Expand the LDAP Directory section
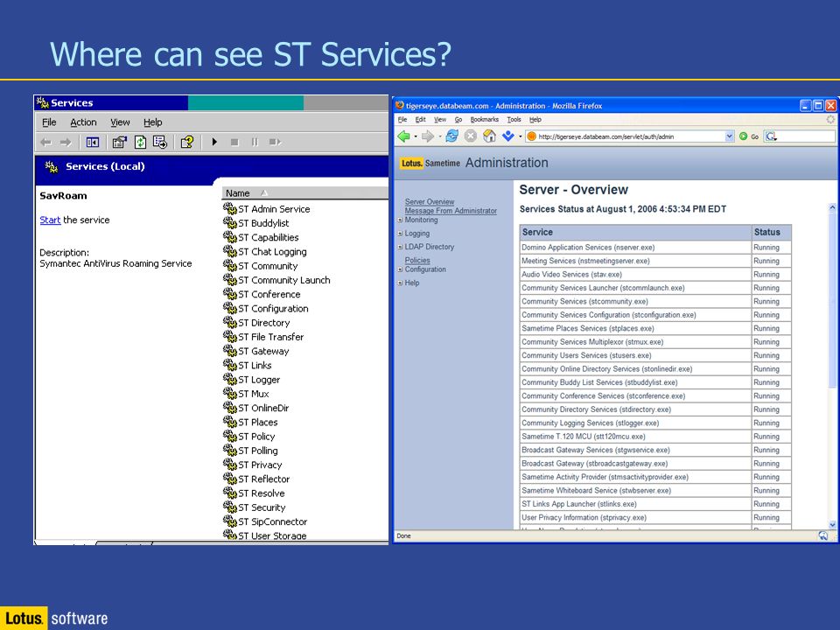840x630 pixels. click(x=400, y=247)
